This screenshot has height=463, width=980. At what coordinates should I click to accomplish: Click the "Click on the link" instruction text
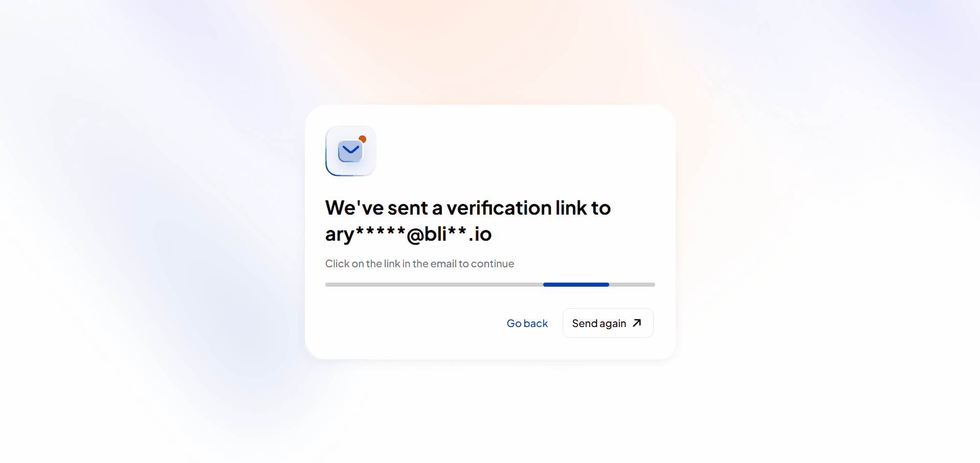[419, 264]
